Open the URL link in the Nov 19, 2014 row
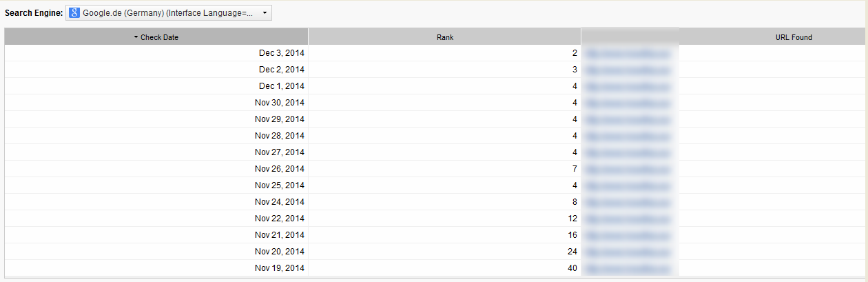This screenshot has height=282, width=868. (x=627, y=268)
